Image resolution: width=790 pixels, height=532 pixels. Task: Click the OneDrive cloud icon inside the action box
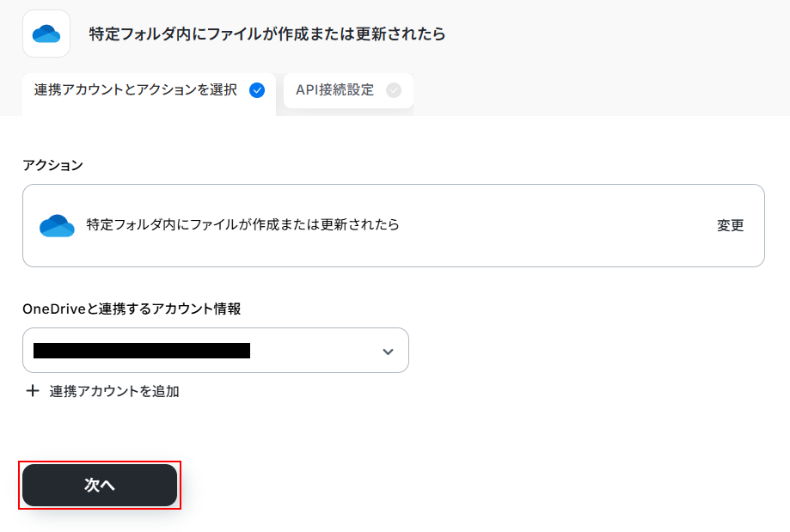(x=57, y=225)
